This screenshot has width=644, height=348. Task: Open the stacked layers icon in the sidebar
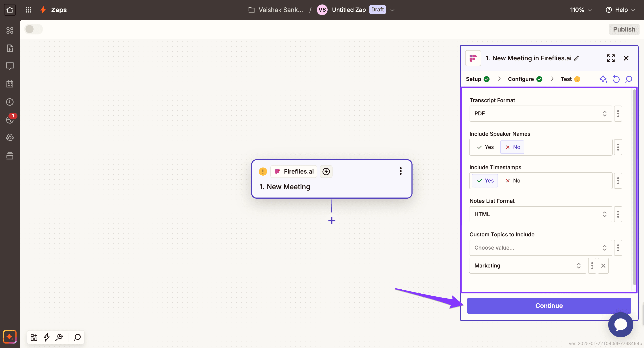10,155
